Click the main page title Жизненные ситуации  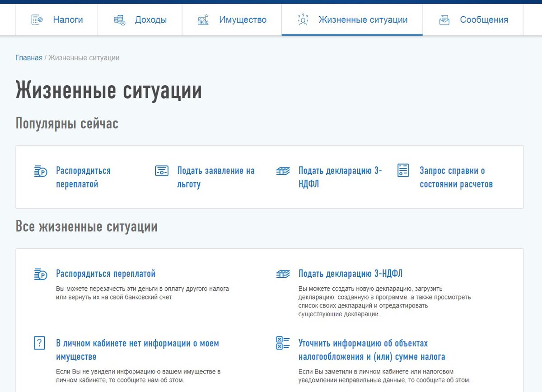point(109,90)
